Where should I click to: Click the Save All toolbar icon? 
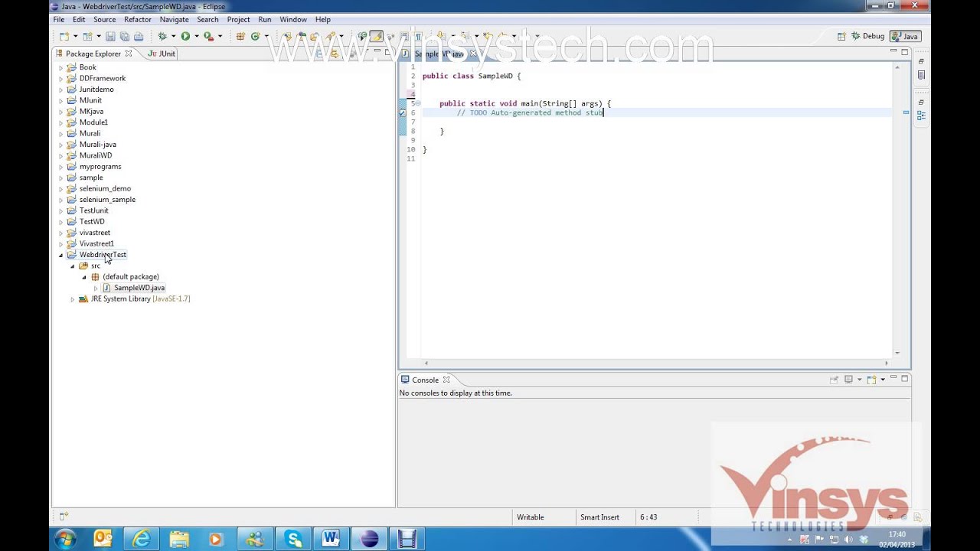[x=124, y=36]
